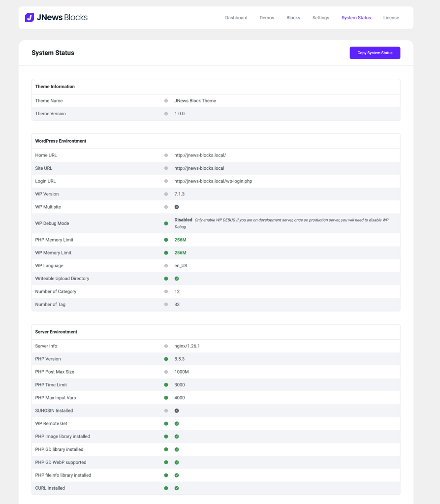Click info icon beside SUHOSIN Installed
The image size is (440, 504).
166,410
